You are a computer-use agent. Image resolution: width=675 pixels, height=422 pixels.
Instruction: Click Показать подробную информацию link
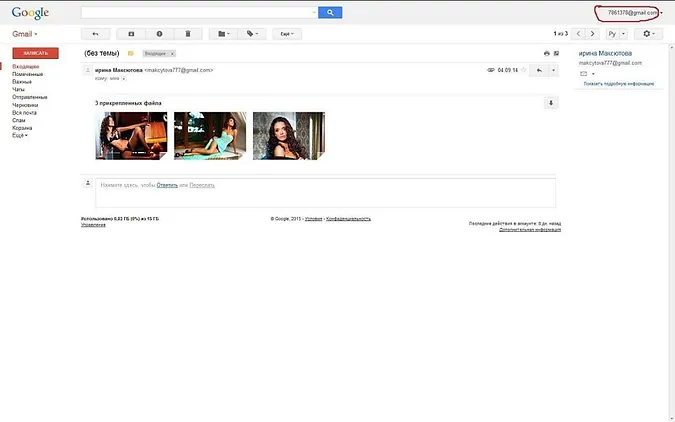click(x=619, y=84)
